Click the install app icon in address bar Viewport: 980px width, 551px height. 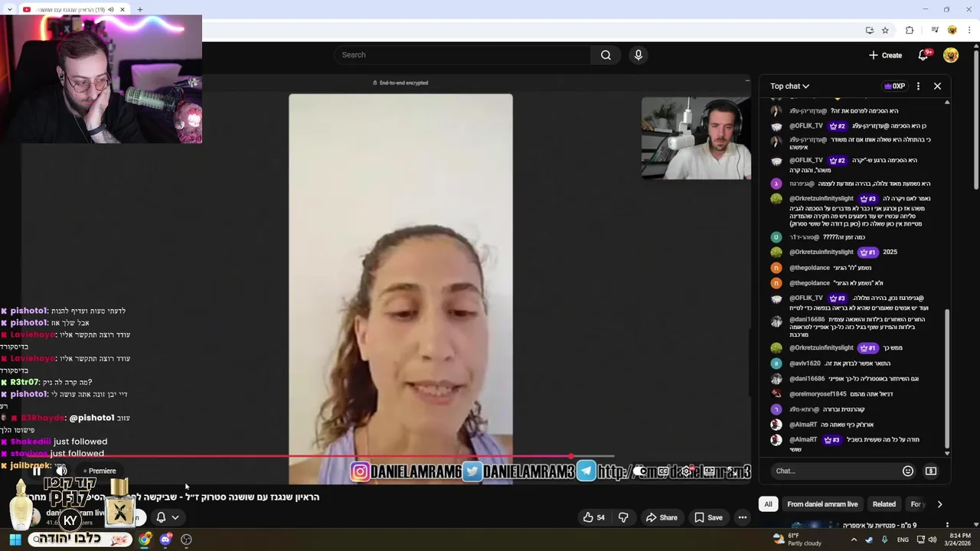[869, 30]
